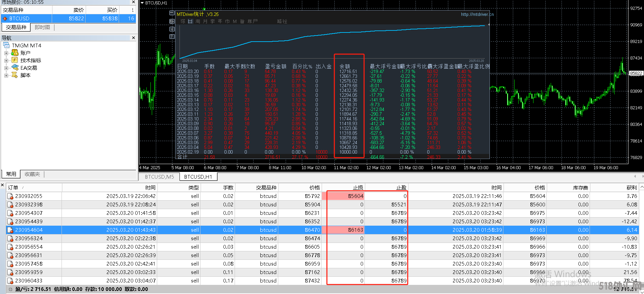
Task: Open the 收藏夹 favorites tab
Action: [x=32, y=174]
